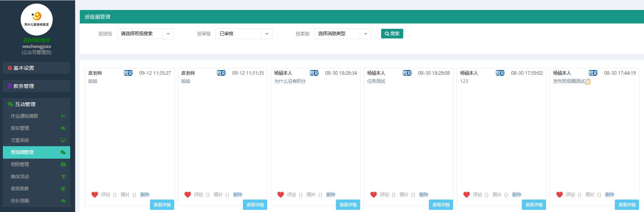
Task: Select 班级圈管理 menu item
Action: pyautogui.click(x=37, y=152)
